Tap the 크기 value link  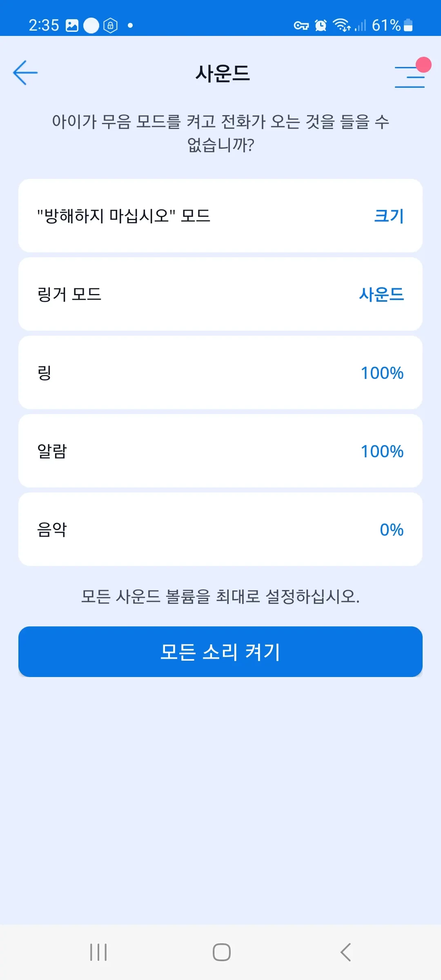389,216
